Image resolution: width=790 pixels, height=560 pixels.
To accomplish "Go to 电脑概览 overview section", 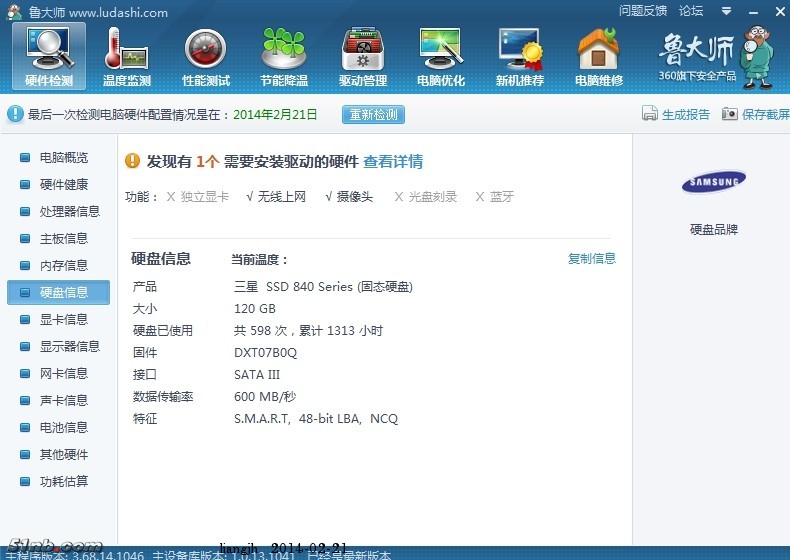I will [63, 157].
